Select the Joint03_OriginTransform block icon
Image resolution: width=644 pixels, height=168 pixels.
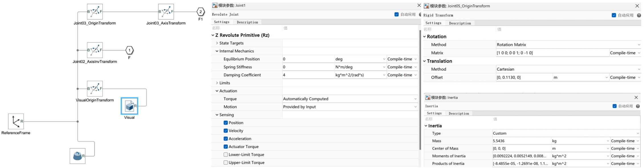click(95, 12)
